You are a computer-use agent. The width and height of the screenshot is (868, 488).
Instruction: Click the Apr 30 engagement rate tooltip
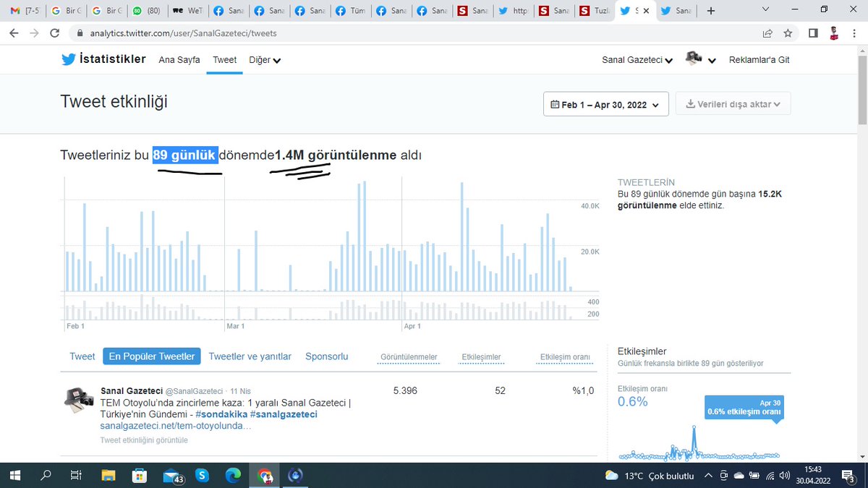point(743,407)
